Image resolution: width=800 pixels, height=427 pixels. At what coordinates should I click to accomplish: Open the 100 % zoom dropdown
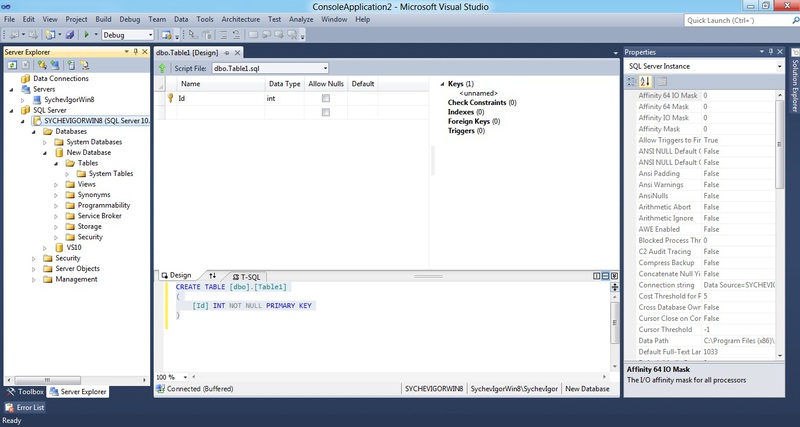pyautogui.click(x=185, y=377)
